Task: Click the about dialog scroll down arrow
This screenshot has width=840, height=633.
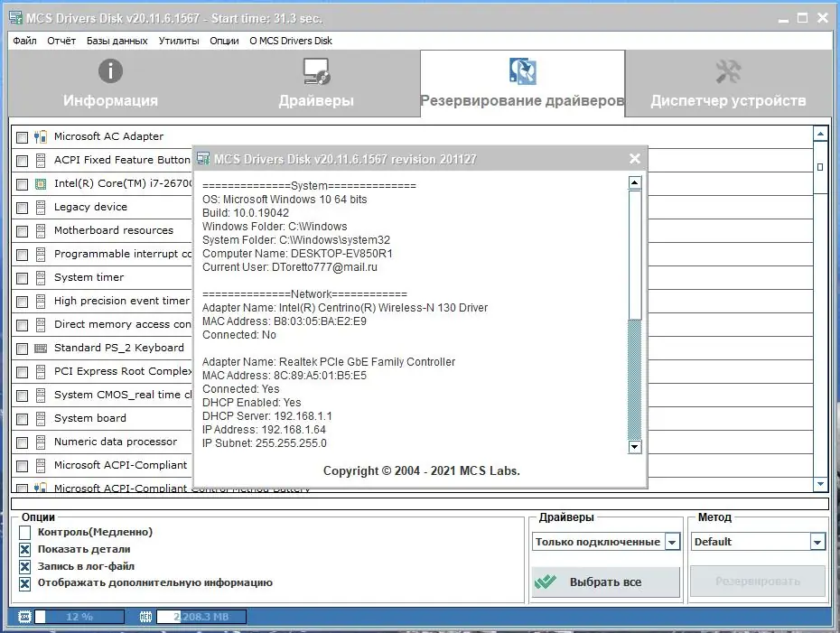Action: click(x=635, y=447)
